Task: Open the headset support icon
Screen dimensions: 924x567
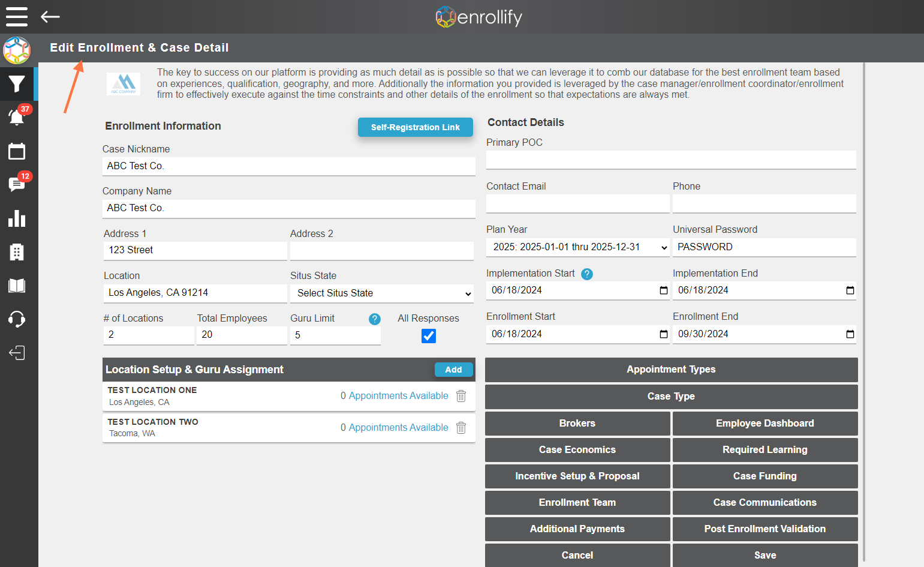Action: point(17,319)
